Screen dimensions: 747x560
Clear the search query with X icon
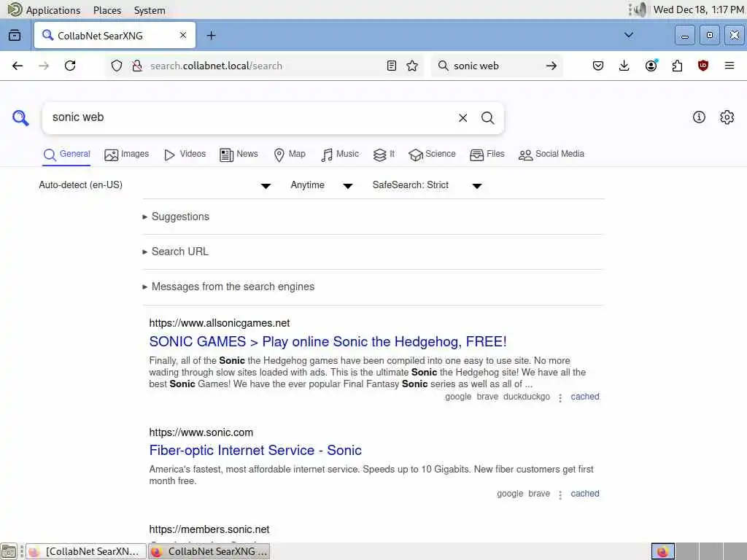462,117
